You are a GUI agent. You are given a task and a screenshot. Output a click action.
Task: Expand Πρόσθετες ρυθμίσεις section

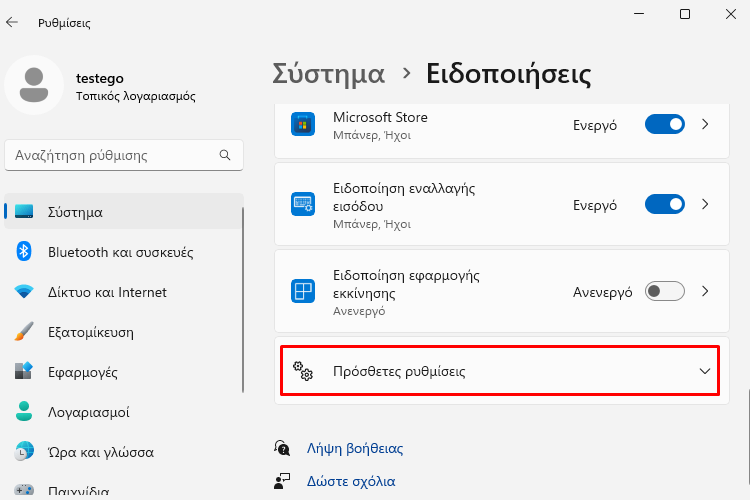500,371
